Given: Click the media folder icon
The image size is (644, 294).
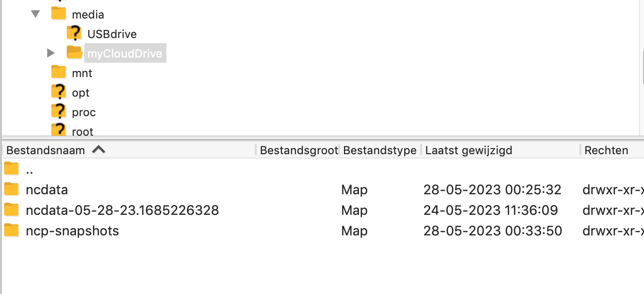Looking at the screenshot, I should point(59,14).
